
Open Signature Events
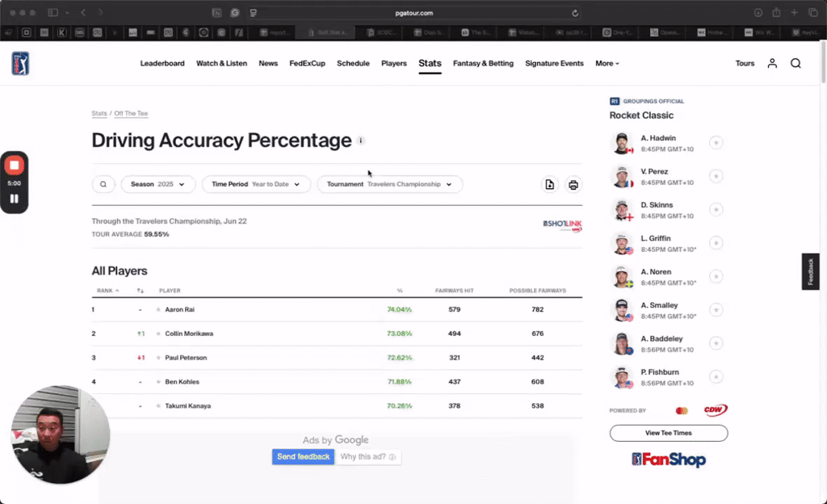tap(554, 63)
